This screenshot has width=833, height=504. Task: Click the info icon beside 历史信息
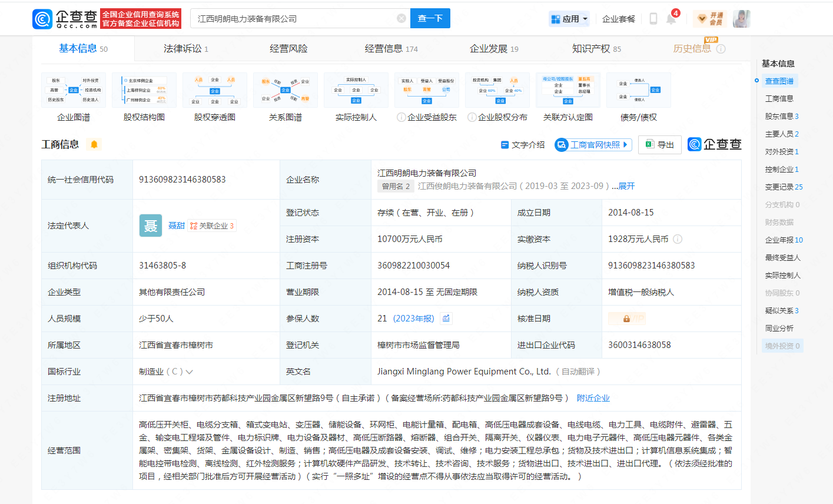721,49
